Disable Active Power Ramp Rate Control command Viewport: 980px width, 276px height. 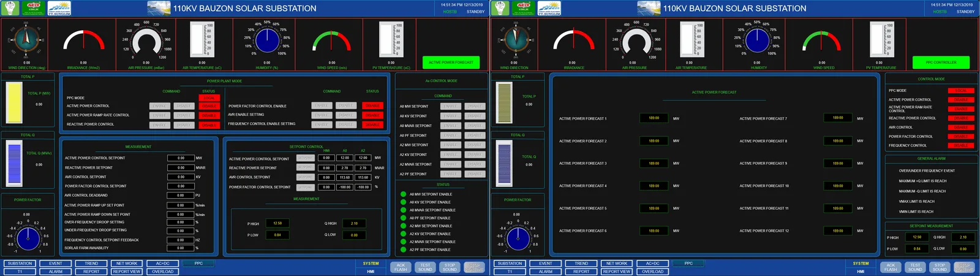tap(184, 115)
